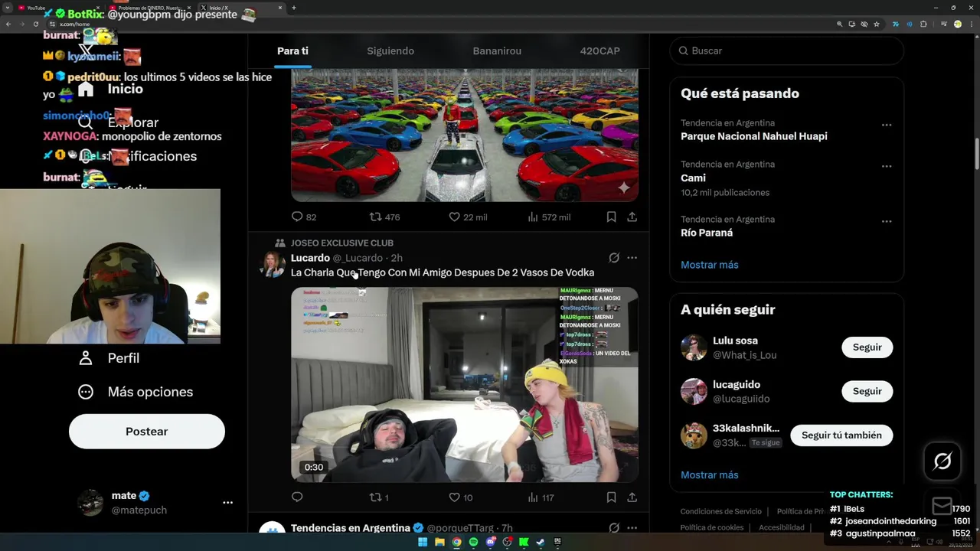Switch to the 420CAP tab
The width and height of the screenshot is (980, 551).
point(600,51)
